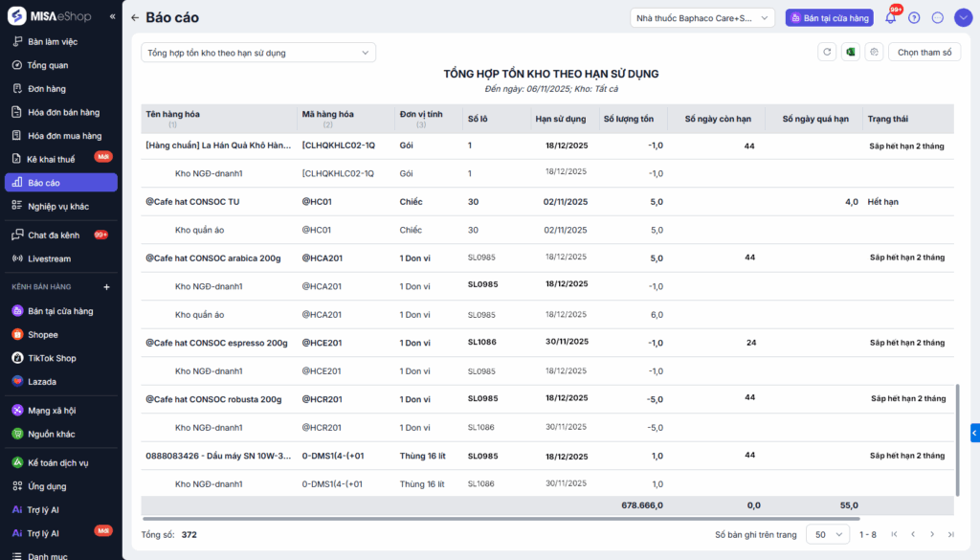Go to next page of results

(932, 534)
